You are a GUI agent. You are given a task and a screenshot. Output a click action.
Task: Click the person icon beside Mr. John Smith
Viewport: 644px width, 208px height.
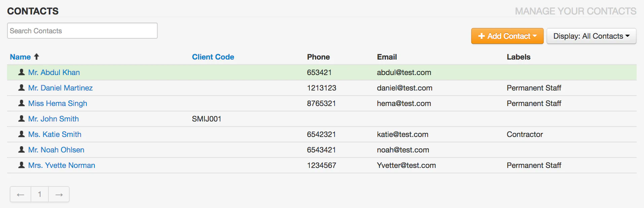pos(21,118)
